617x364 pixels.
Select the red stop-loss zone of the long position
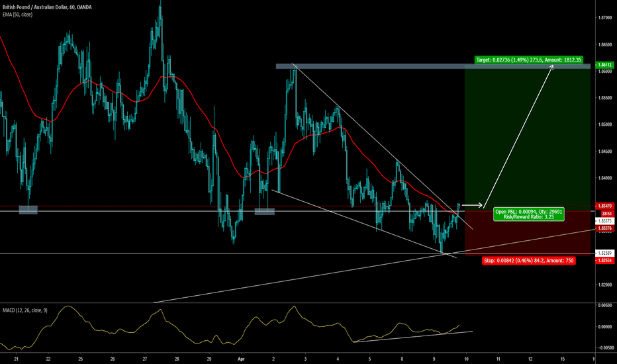pos(528,233)
